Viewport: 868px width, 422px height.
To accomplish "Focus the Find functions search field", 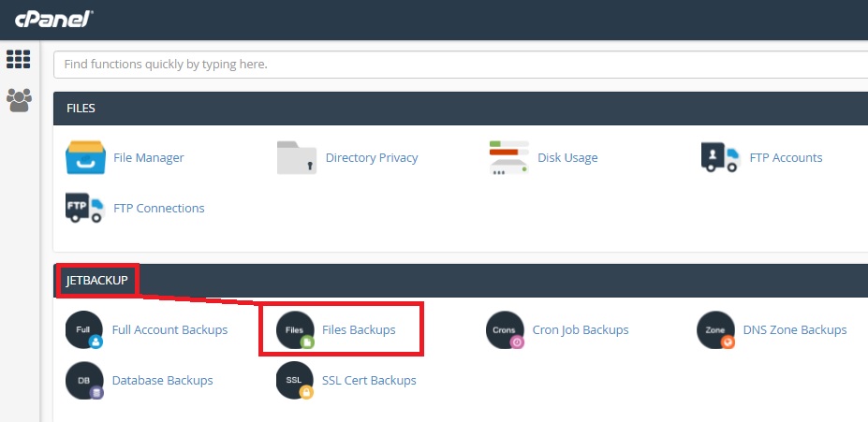I will coord(461,65).
